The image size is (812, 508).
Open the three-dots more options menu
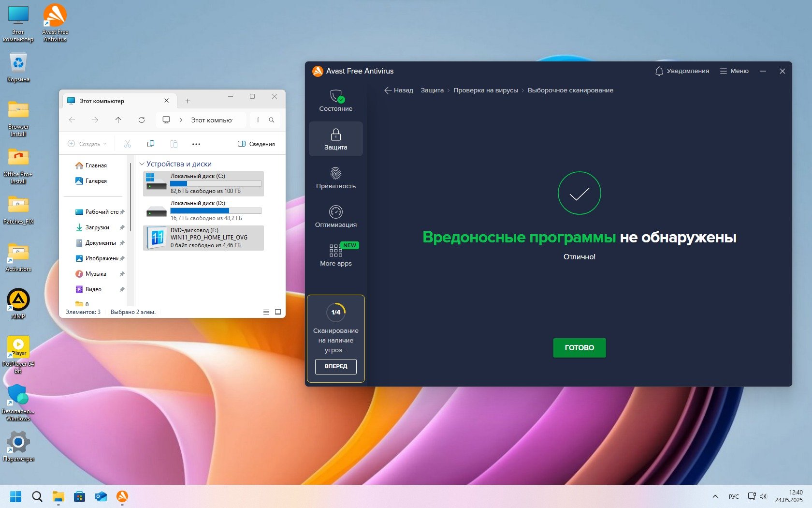pyautogui.click(x=196, y=144)
